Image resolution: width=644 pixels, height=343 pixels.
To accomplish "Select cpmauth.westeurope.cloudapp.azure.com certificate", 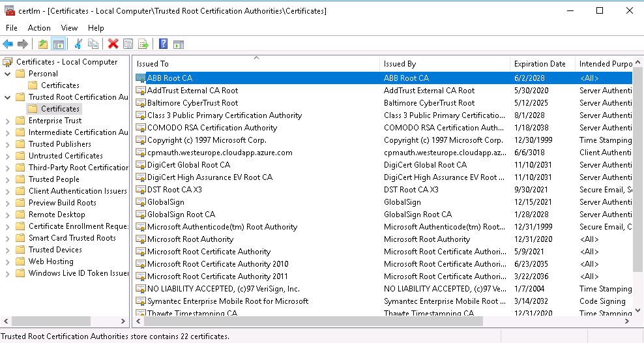I will coord(220,153).
